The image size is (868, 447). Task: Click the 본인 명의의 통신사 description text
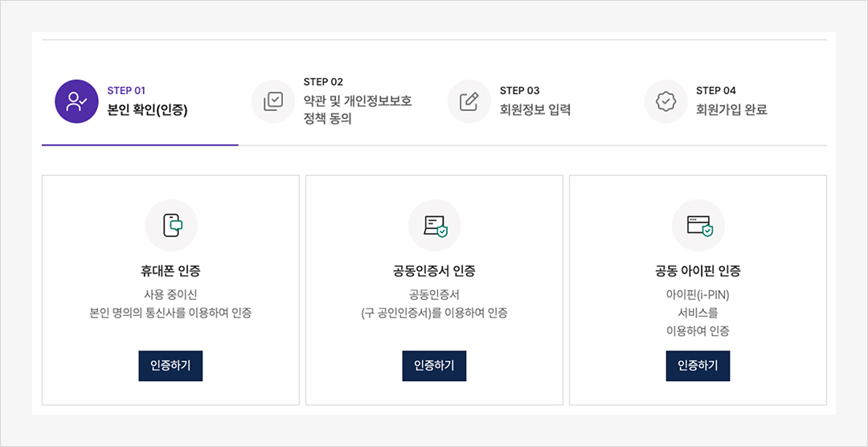[x=170, y=313]
